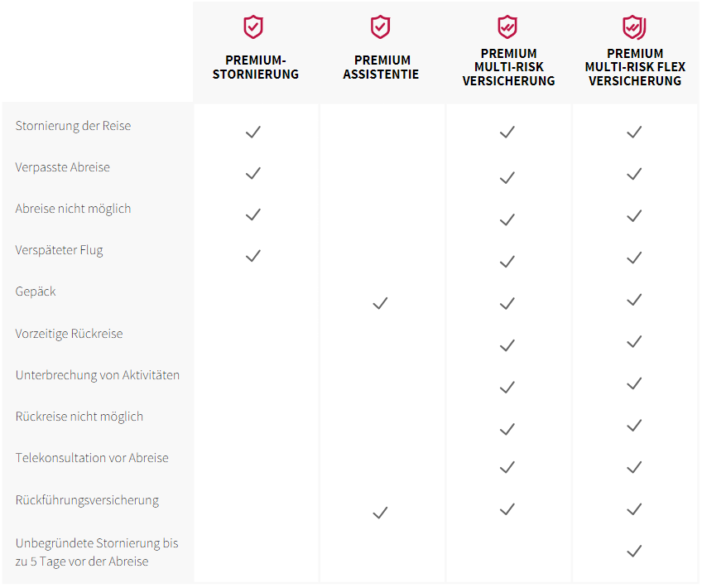Select the Premium Multi-Risk Flex Versicherung heading
This screenshot has width=702, height=588.
[x=635, y=67]
